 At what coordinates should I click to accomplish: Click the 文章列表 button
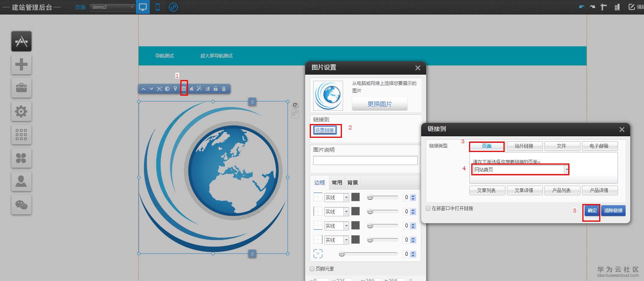[x=487, y=190]
